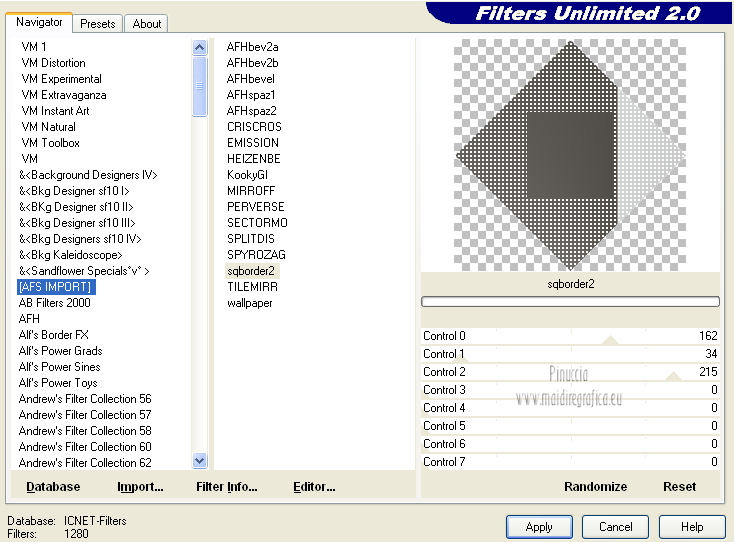This screenshot has width=734, height=542.
Task: Click the Control 6 slider
Action: click(x=570, y=444)
